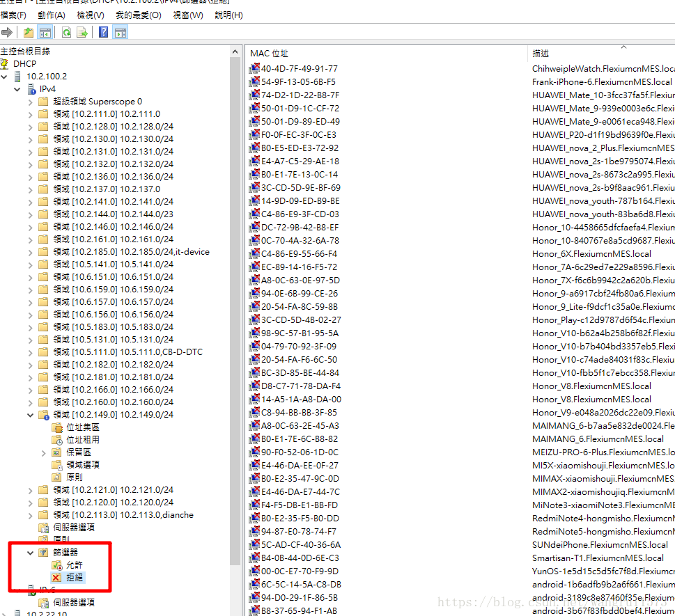Collapse the IPv4 tree node
675x616 pixels.
(x=17, y=89)
